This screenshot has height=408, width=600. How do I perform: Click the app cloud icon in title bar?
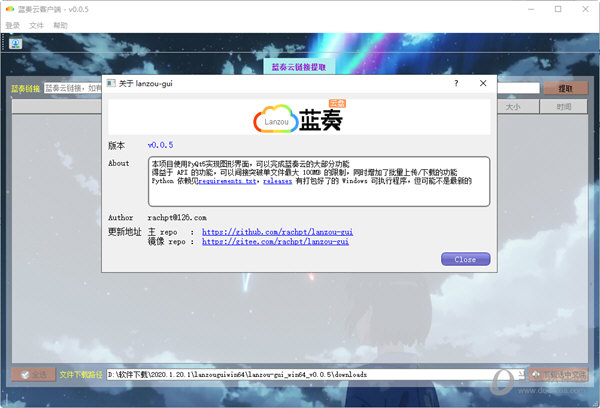tap(10, 9)
